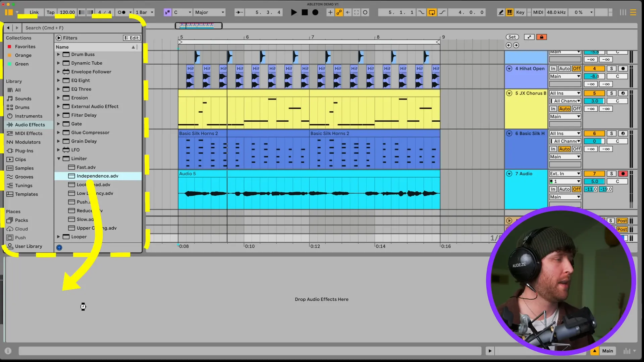Enable MIDI map mode
This screenshot has height=362, width=644.
click(538, 12)
